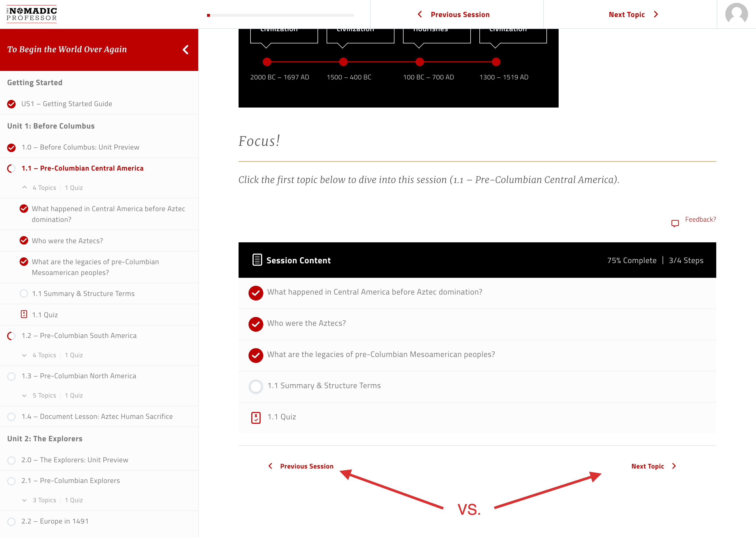This screenshot has width=756, height=538.
Task: Click the 1500 – 400 BC timeline dot
Action: tap(343, 62)
